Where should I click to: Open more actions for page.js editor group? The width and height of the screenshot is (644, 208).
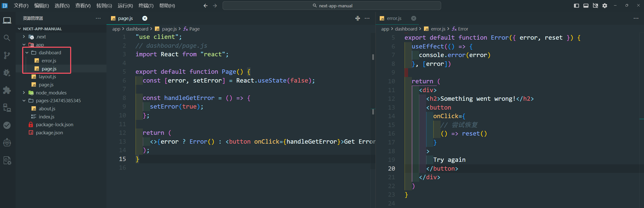tap(367, 18)
